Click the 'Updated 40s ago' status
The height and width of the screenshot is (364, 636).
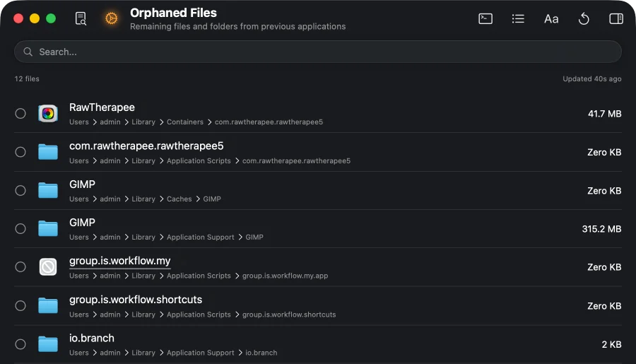click(591, 78)
